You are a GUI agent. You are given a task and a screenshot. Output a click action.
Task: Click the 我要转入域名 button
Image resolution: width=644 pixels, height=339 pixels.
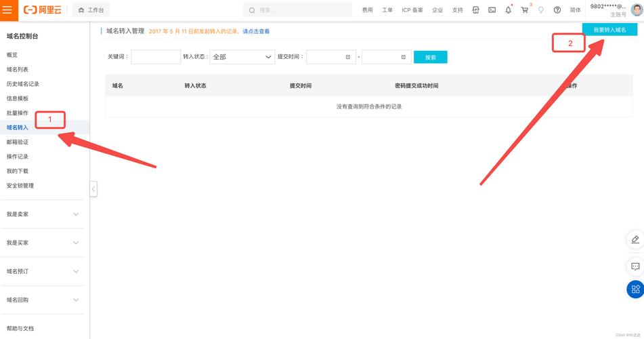coord(609,31)
